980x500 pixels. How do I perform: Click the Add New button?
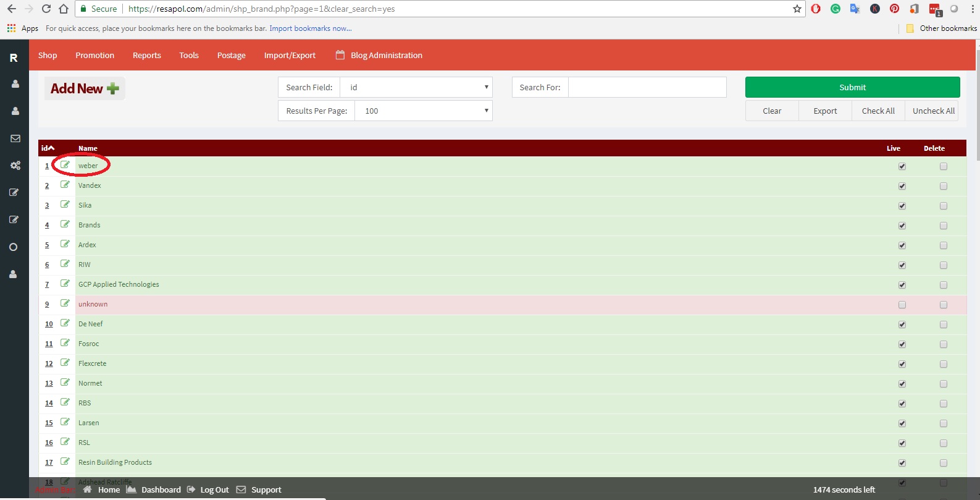(85, 88)
